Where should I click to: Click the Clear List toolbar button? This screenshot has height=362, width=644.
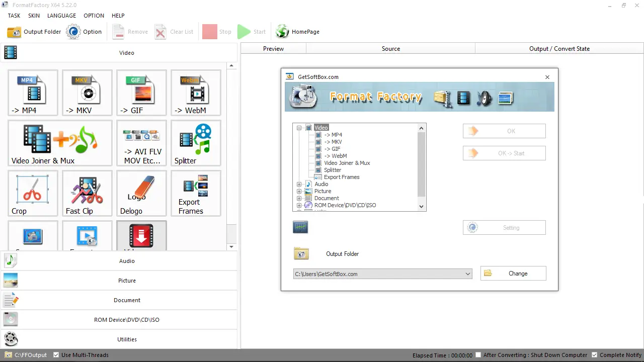pos(174,32)
